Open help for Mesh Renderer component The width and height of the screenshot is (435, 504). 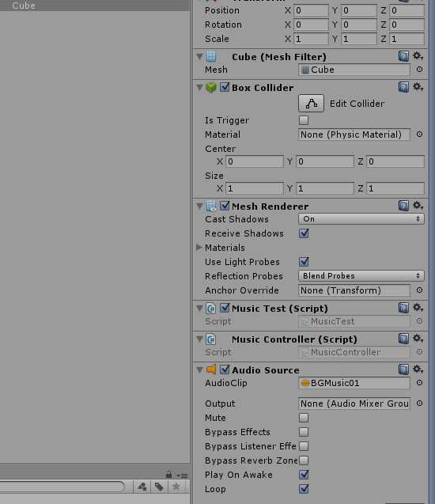pos(403,206)
